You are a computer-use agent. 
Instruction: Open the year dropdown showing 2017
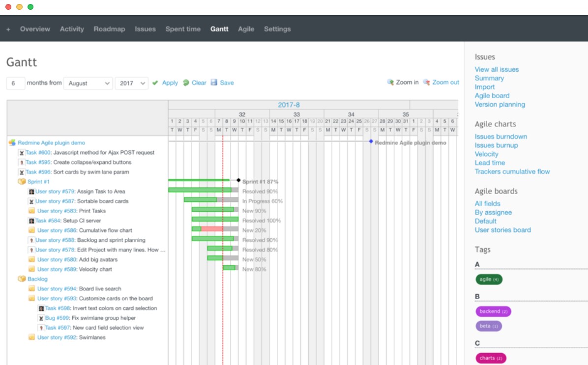click(131, 84)
